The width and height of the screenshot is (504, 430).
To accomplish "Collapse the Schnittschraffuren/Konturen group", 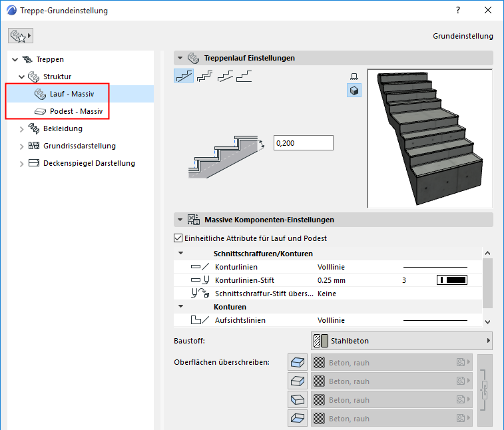I will tap(181, 253).
